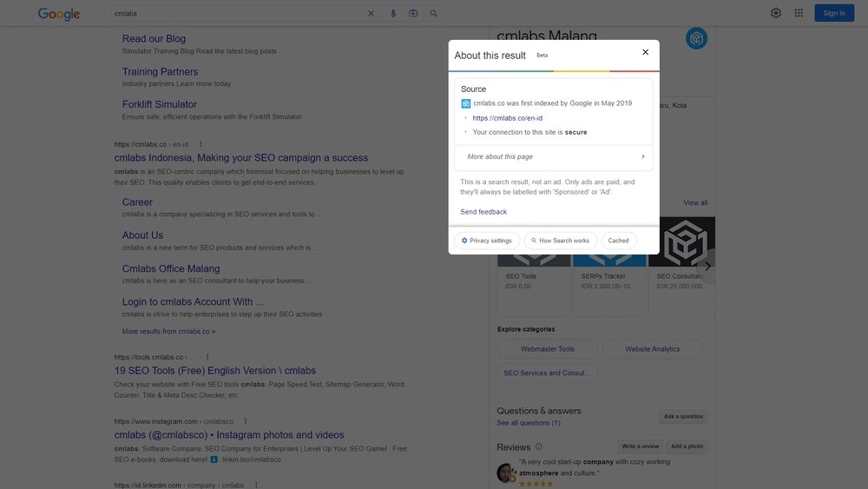The height and width of the screenshot is (489, 868).
Task: Close the About this result dialog
Action: point(645,52)
